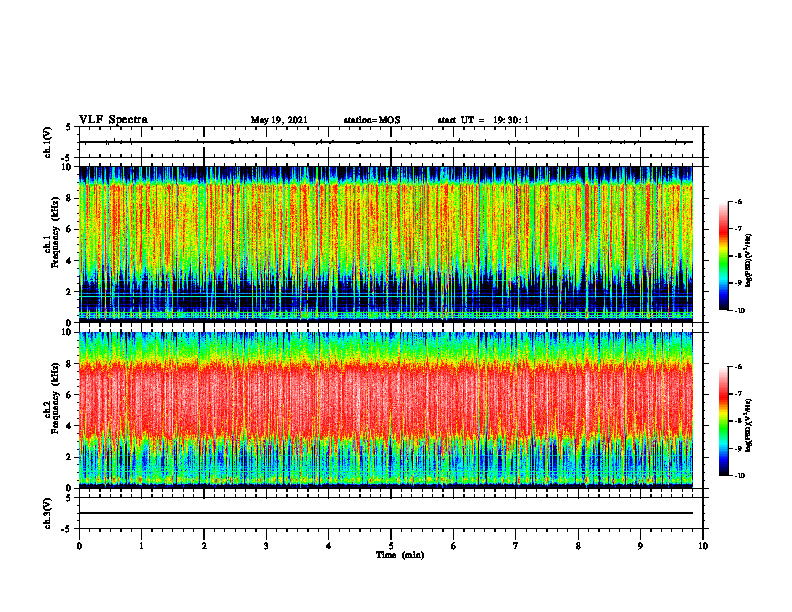Click time axis tick label "8"
Viewport: 792px width, 612px height.
578,546
